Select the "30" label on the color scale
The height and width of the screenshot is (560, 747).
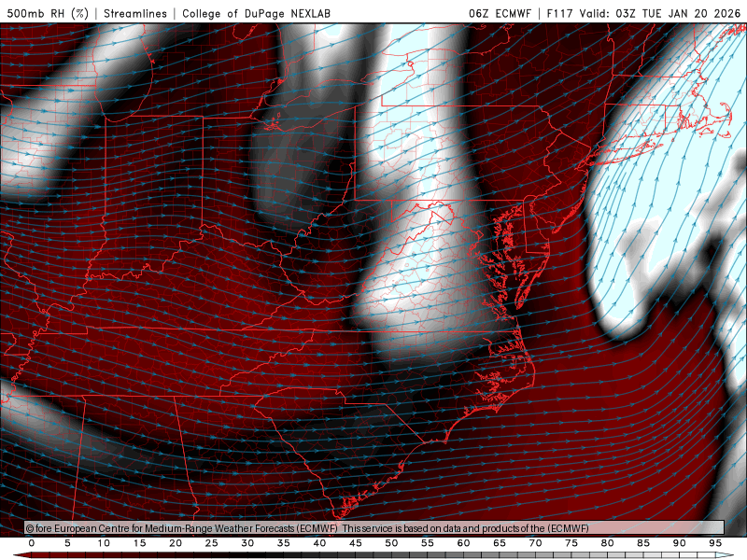coord(247,543)
